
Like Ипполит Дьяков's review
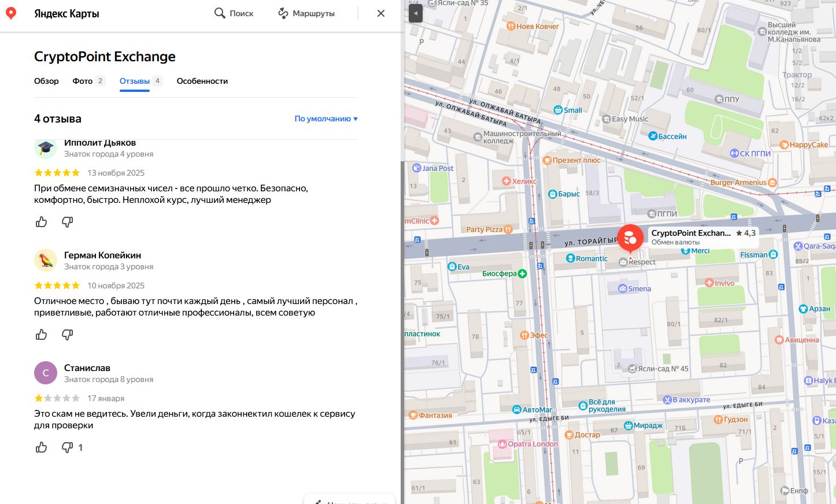[x=42, y=222]
